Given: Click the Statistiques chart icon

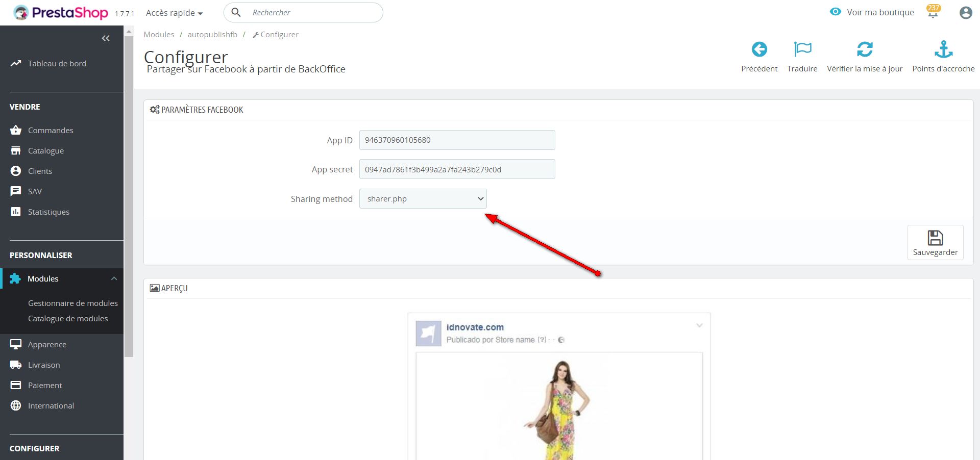Looking at the screenshot, I should coord(16,212).
